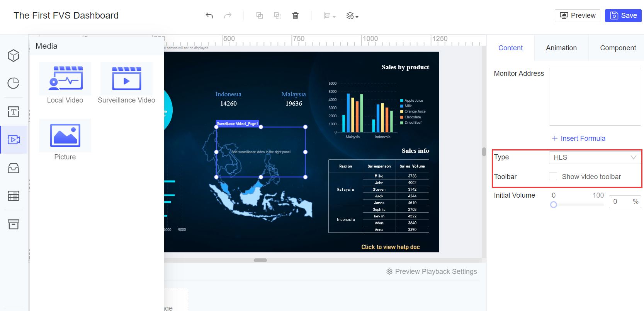This screenshot has height=311, width=644.
Task: Open the table components sidebar icon
Action: (14, 196)
